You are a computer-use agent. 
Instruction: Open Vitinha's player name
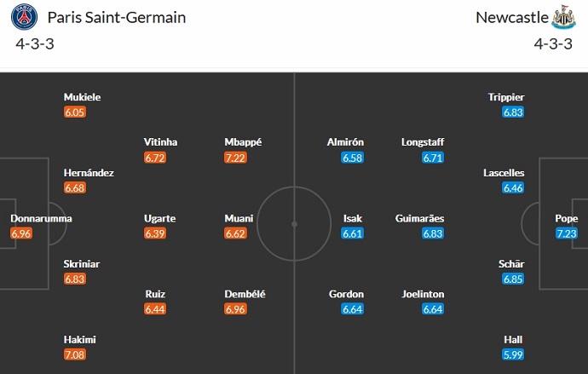(x=161, y=142)
